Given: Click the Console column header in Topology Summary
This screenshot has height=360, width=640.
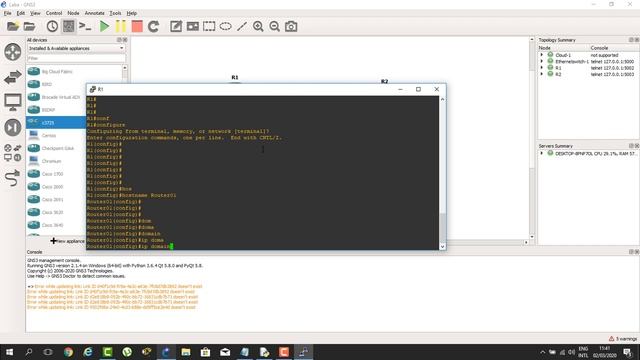Looking at the screenshot, I should coord(599,48).
